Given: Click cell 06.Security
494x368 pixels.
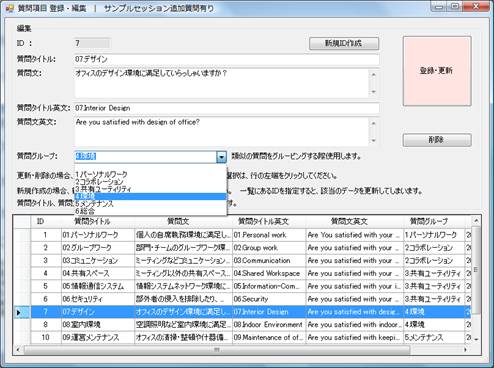Looking at the screenshot, I should (269, 299).
